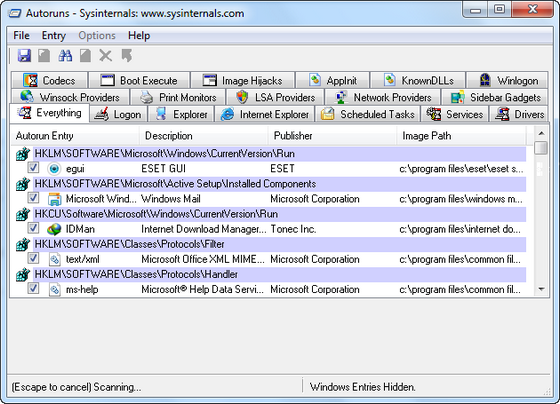Viewport: 560px width, 404px height.
Task: Click the ms-help file icon
Action: (x=54, y=289)
